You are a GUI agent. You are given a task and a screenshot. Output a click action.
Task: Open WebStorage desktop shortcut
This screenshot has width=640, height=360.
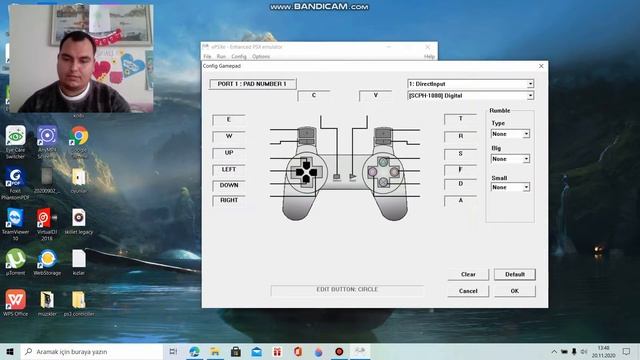tap(47, 262)
